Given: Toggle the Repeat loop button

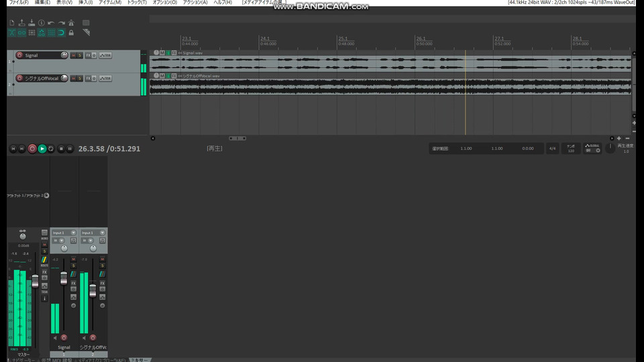Looking at the screenshot, I should (51, 149).
